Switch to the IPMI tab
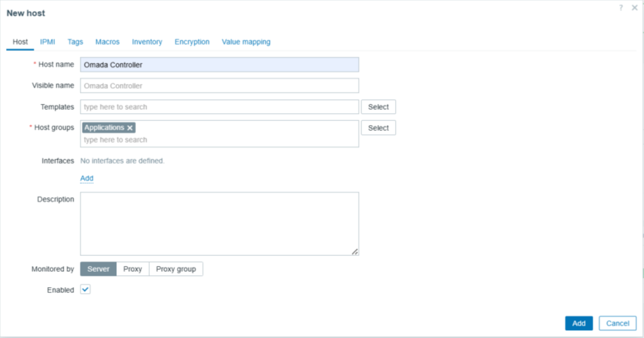Screen dimensions: 644x338 [x=48, y=42]
